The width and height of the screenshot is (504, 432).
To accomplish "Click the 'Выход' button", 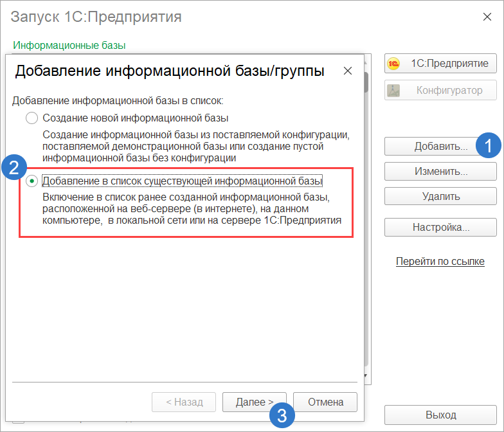I will 440,415.
